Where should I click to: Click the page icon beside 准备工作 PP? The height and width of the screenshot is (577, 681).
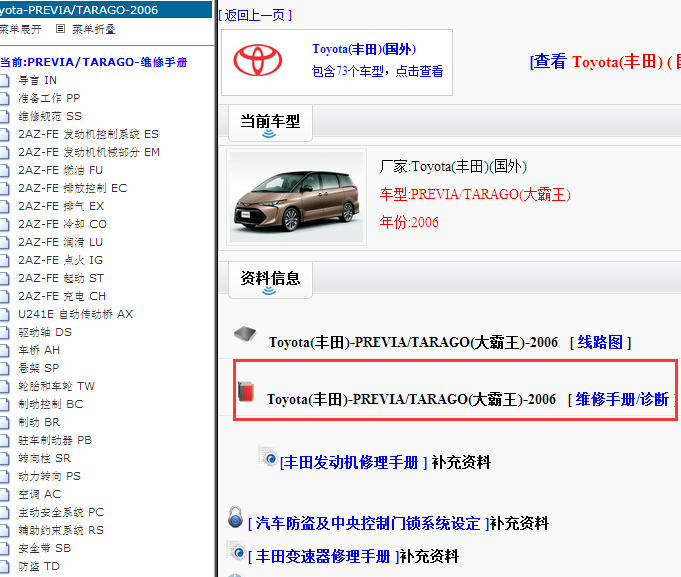[x=4, y=98]
